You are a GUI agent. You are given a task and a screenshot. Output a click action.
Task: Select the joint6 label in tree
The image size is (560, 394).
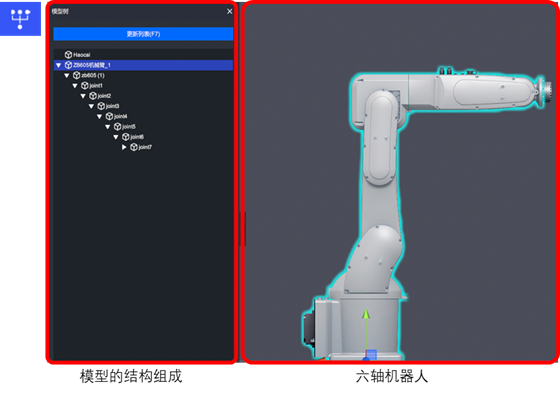pyautogui.click(x=137, y=137)
